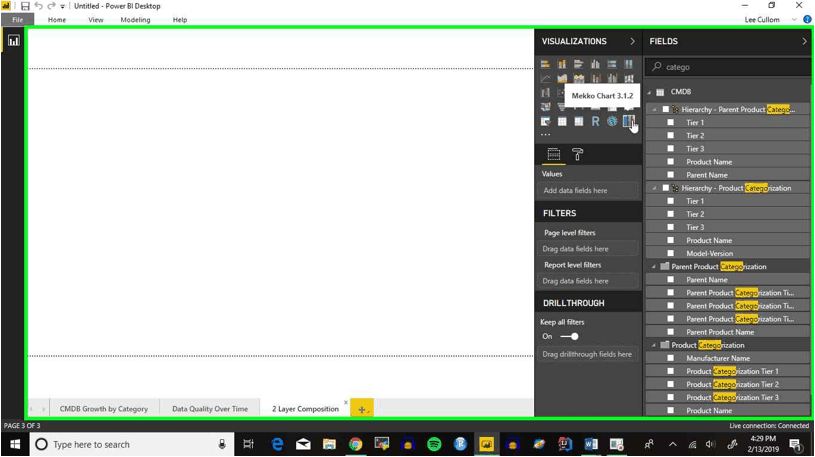Click the Values 'Add data fields here' well
The height and width of the screenshot is (457, 815).
(588, 190)
